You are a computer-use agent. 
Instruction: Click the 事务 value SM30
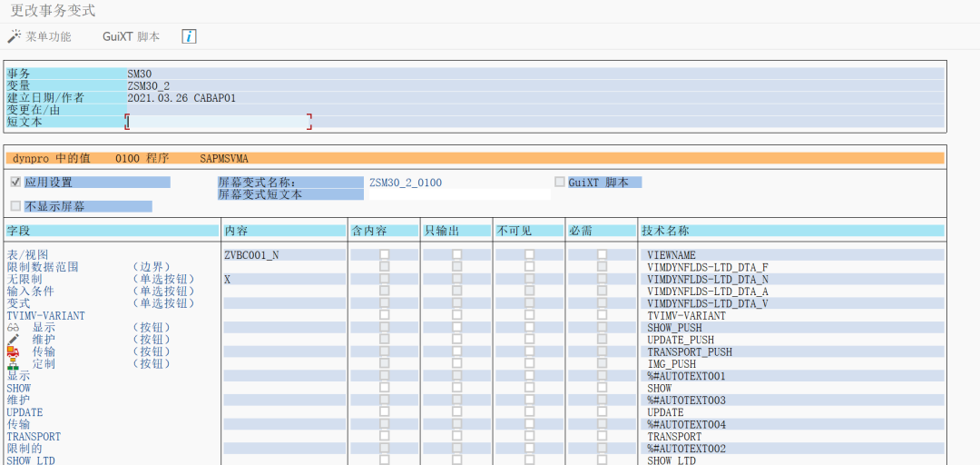pos(140,74)
